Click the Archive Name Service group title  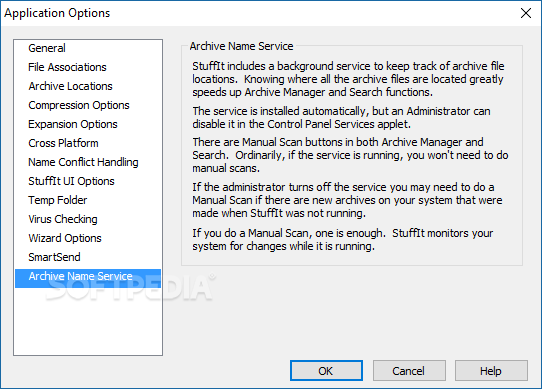pos(241,46)
